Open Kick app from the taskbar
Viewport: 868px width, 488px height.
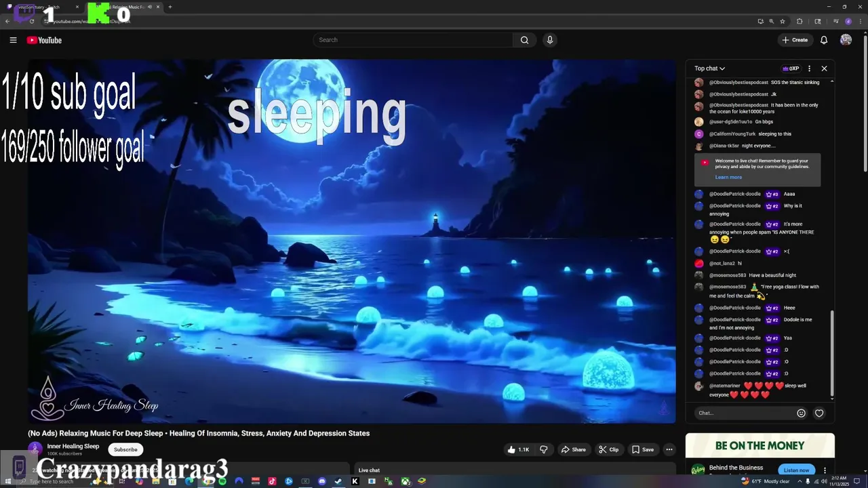pyautogui.click(x=355, y=481)
